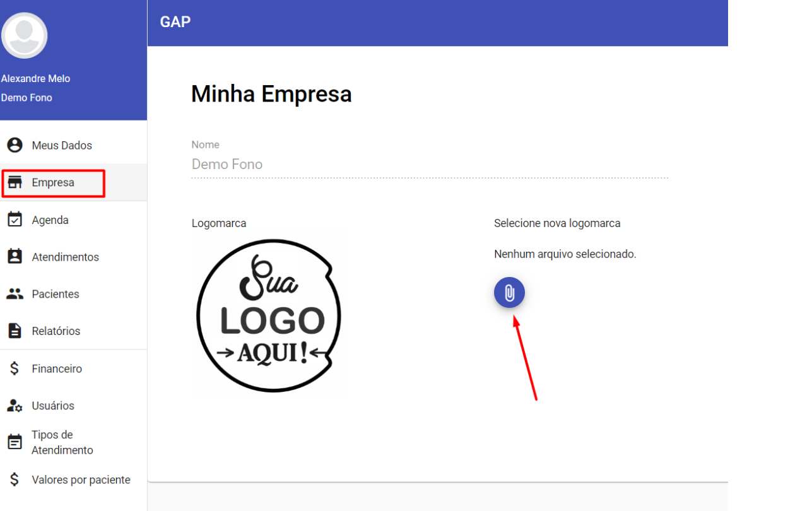Click the Atendimentos contact card icon
Viewport: 812px width, 511px height.
(15, 257)
